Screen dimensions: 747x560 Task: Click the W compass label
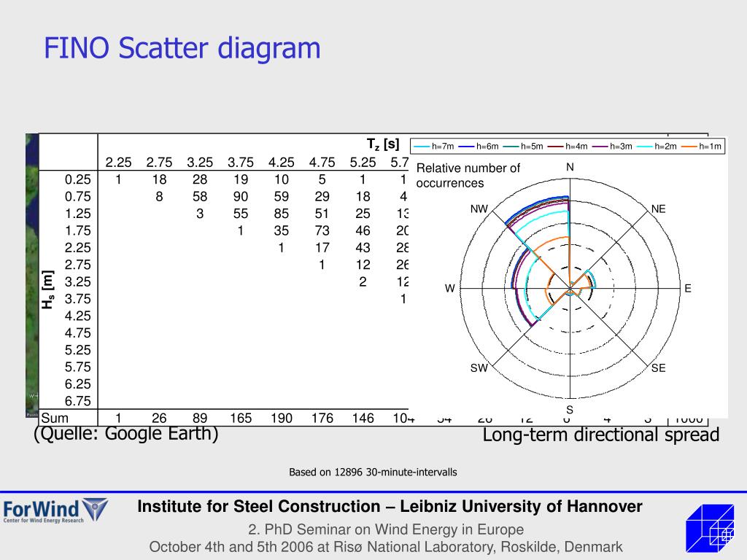[449, 289]
